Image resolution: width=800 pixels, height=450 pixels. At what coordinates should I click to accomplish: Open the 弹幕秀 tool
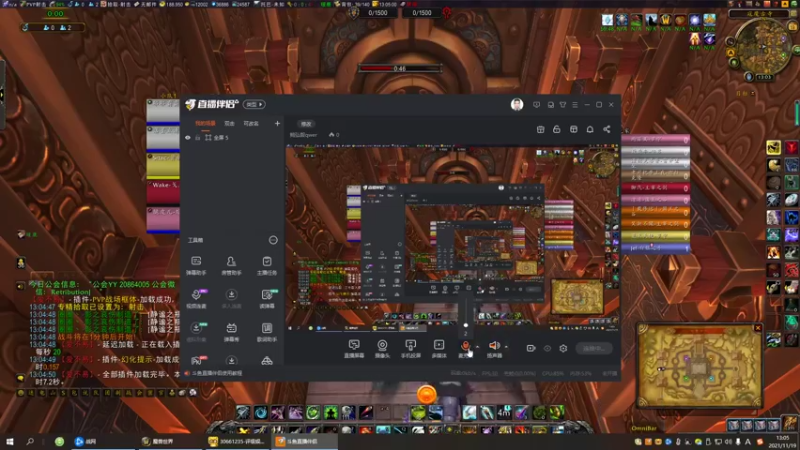pos(231,332)
